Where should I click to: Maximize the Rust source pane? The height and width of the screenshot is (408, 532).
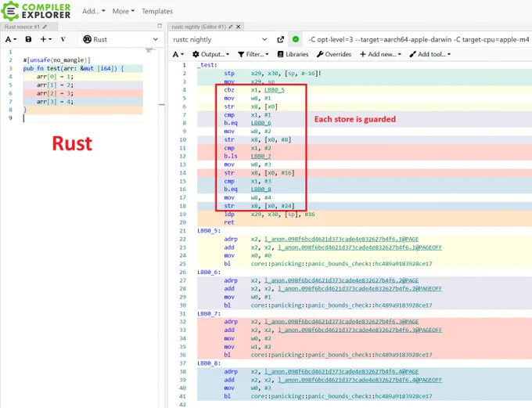(160, 26)
